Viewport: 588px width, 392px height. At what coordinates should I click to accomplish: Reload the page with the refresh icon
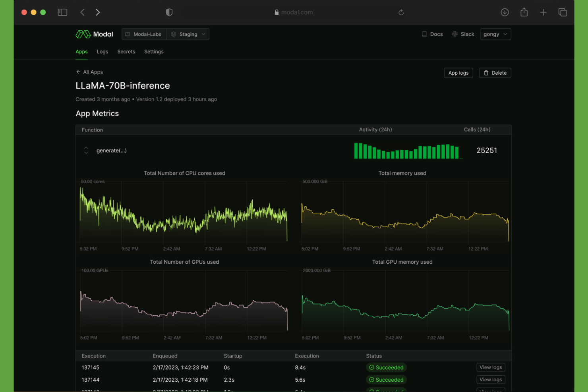click(401, 12)
